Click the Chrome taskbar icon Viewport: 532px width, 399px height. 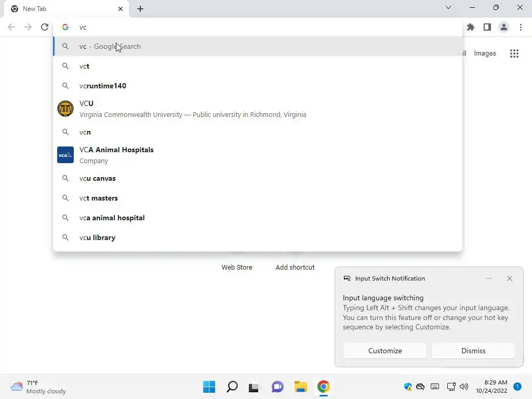[323, 387]
